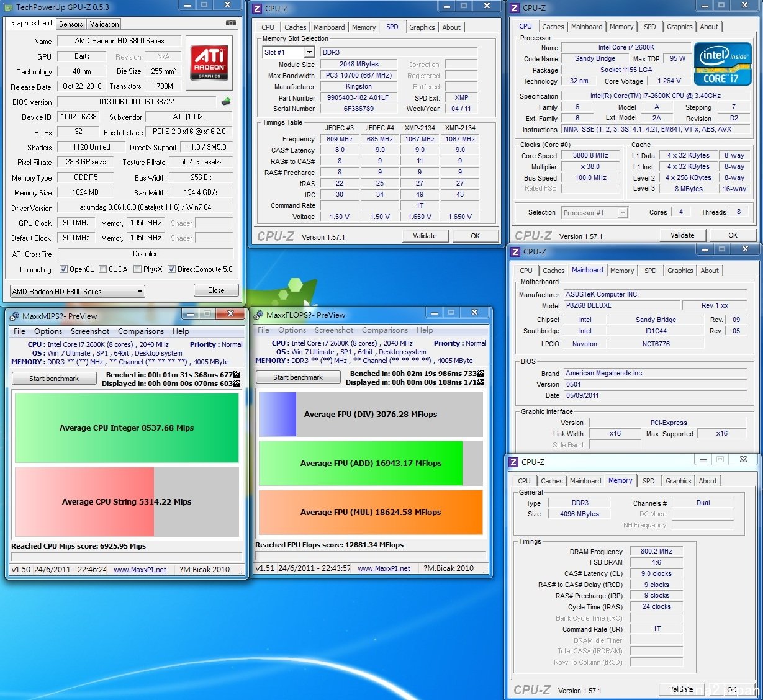Switch to the Sensors tab in GPU-Z
Viewport: 763px width, 700px height.
(x=71, y=24)
